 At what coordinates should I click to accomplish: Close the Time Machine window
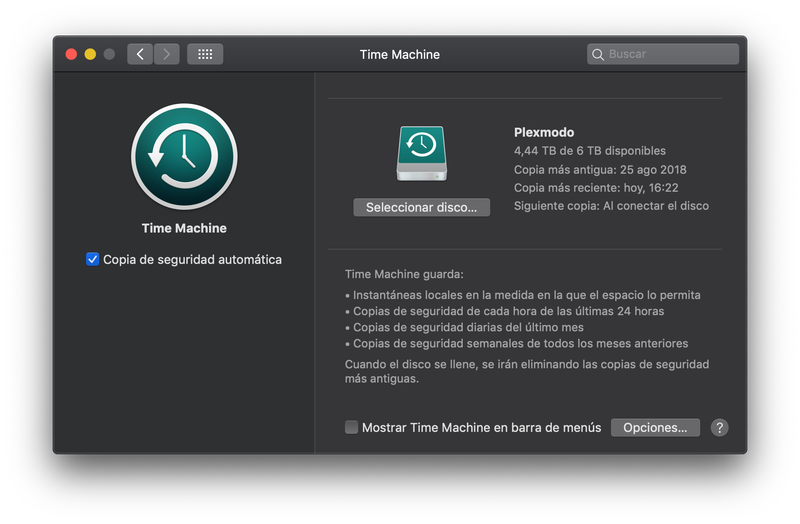[71, 54]
